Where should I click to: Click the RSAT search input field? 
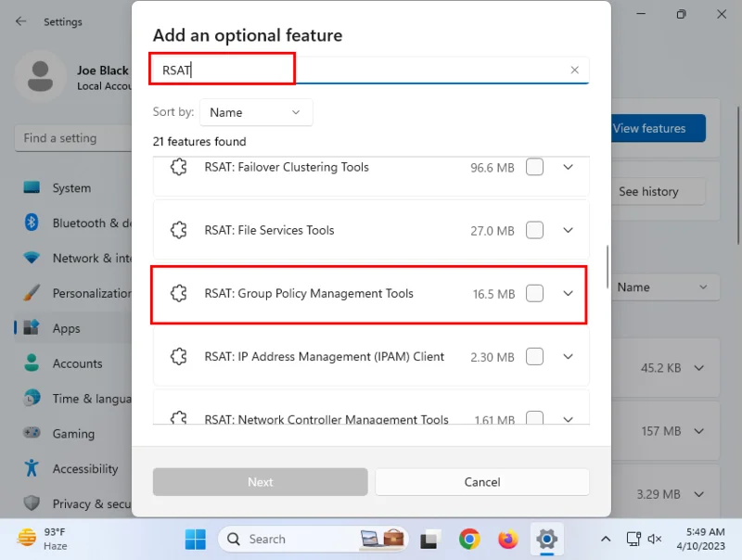369,70
